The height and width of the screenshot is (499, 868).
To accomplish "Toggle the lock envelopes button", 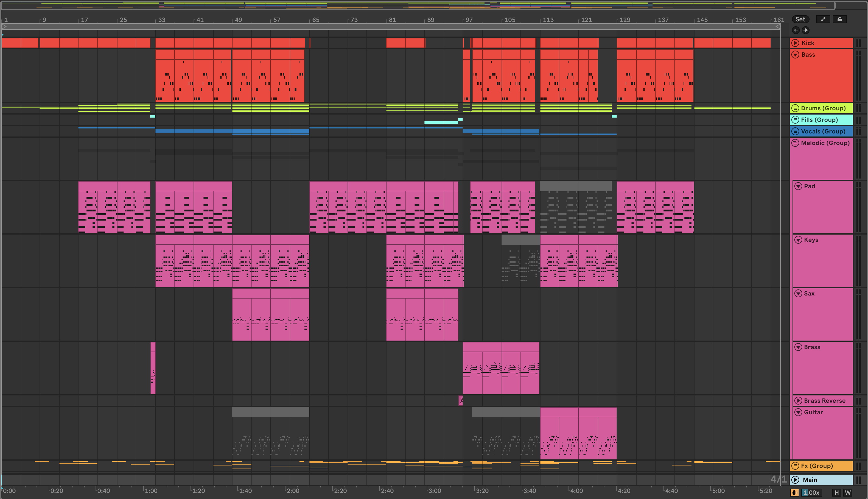I will (x=840, y=19).
